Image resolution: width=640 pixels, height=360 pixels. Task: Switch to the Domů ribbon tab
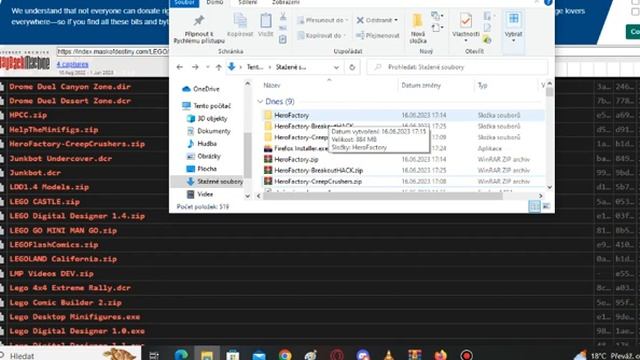coord(215,2)
